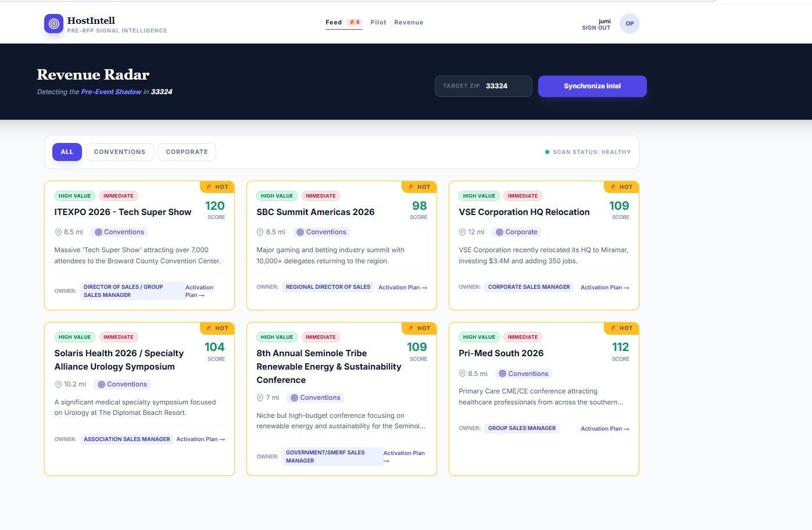The height and width of the screenshot is (530, 812).
Task: Expand Activation Plan on Seminole Tribe card
Action: (x=403, y=456)
